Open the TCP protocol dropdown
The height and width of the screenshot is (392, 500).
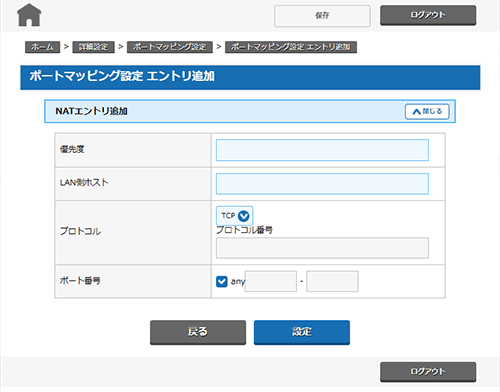pyautogui.click(x=234, y=216)
